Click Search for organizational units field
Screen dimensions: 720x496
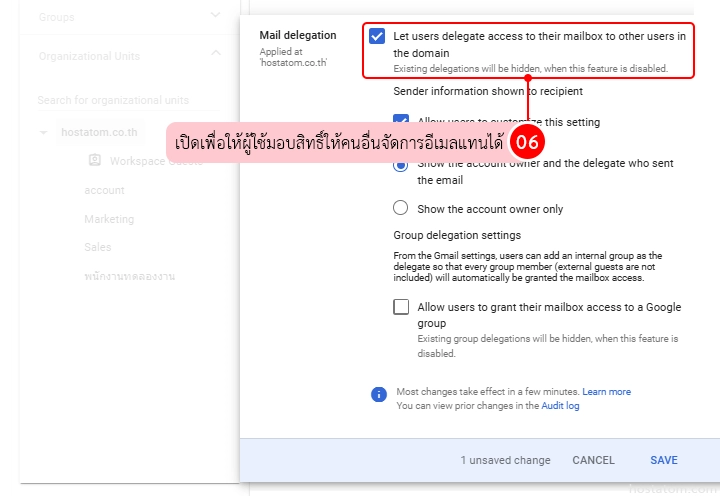[x=129, y=100]
